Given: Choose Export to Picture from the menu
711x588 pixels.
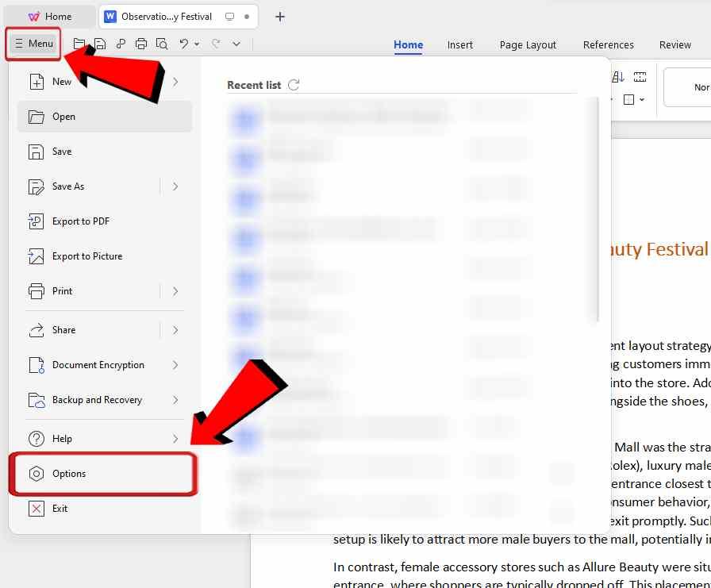Looking at the screenshot, I should [x=86, y=256].
